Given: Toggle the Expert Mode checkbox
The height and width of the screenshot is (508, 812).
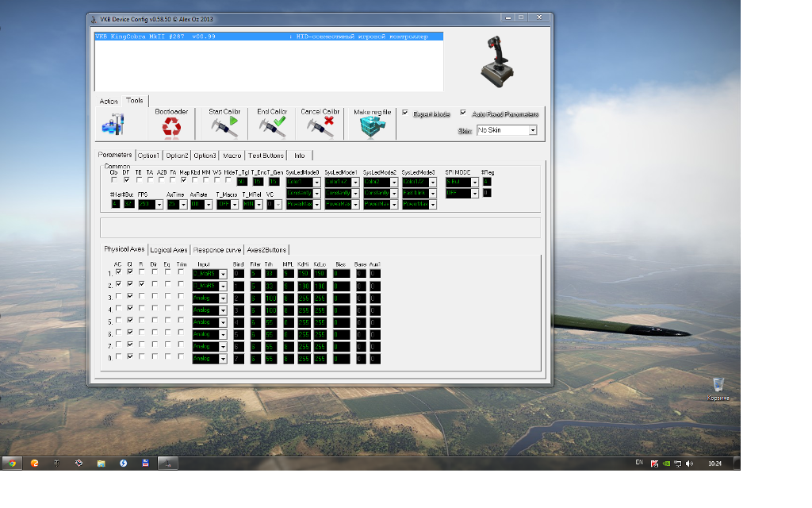Looking at the screenshot, I should [405, 114].
